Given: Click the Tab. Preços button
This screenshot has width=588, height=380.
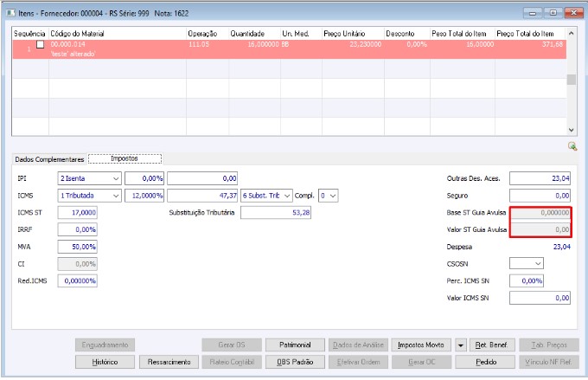Looking at the screenshot, I should coord(549,345).
